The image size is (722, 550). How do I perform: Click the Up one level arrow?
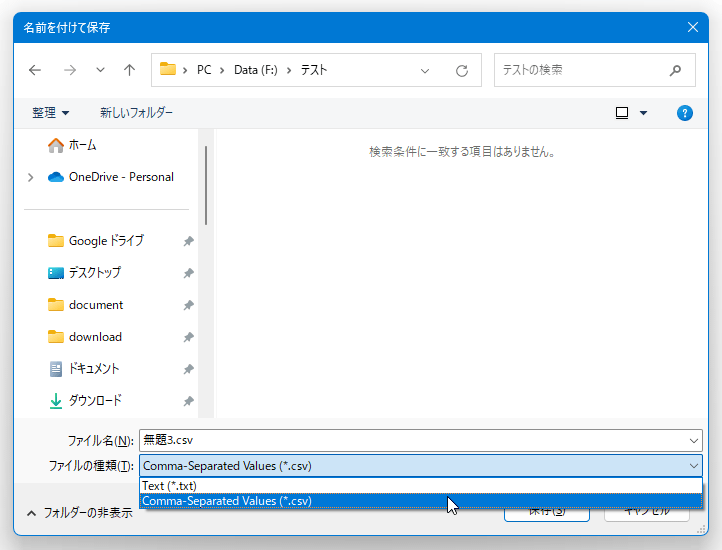point(129,71)
